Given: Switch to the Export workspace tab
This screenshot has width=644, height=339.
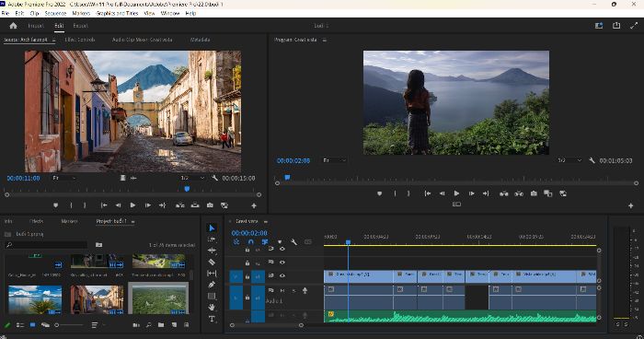Looking at the screenshot, I should pos(81,26).
